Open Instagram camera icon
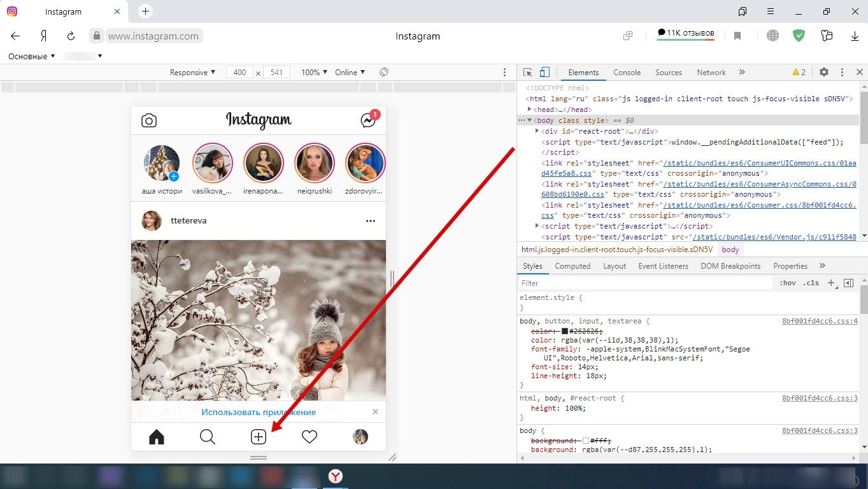This screenshot has width=868, height=489. tap(149, 120)
